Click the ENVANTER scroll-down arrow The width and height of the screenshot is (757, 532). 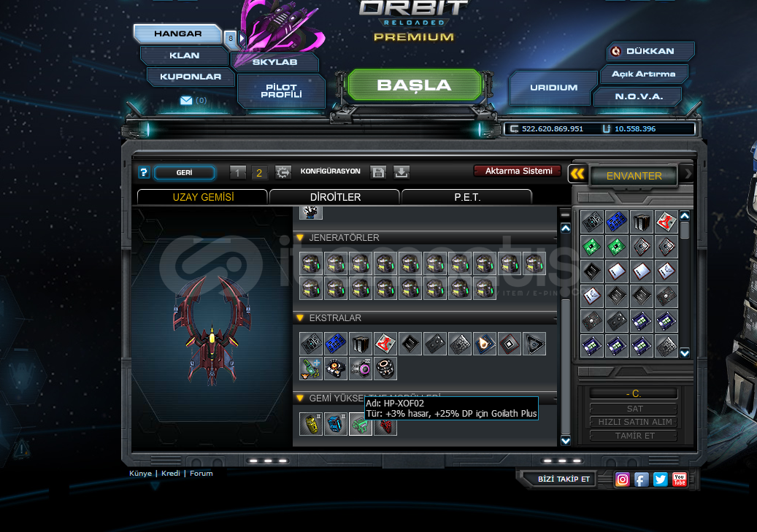[685, 353]
